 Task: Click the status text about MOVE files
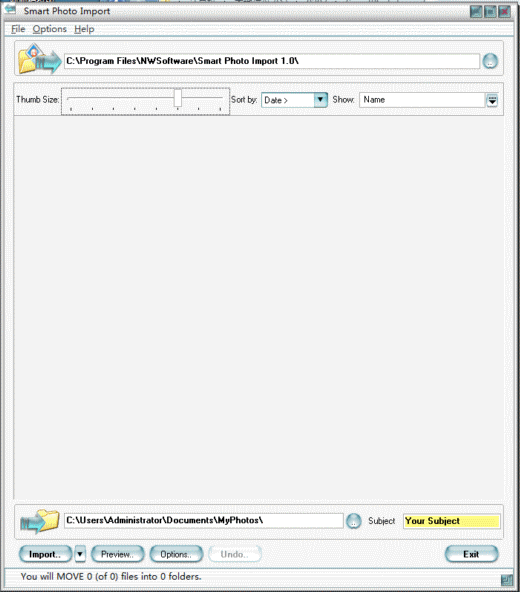[111, 577]
